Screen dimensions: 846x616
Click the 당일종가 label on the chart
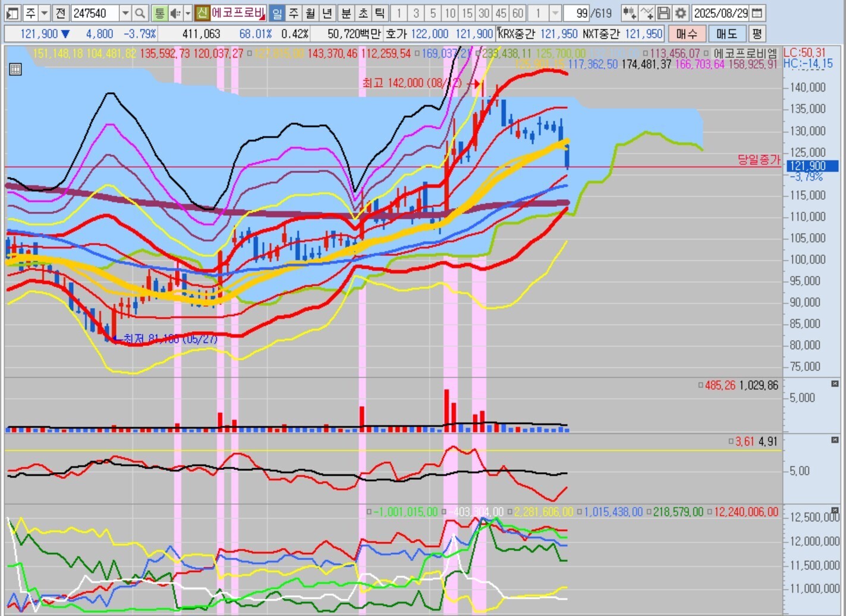[x=759, y=159]
